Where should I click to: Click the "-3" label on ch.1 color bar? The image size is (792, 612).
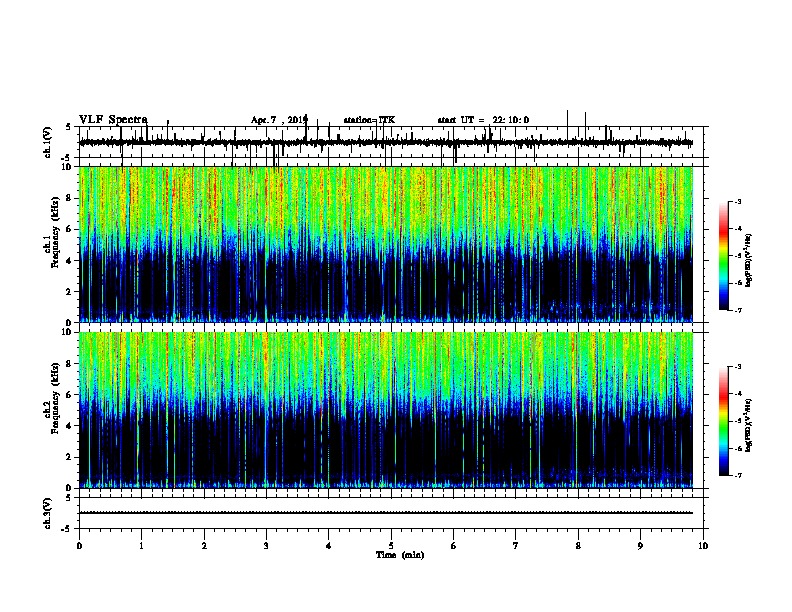[x=737, y=201]
